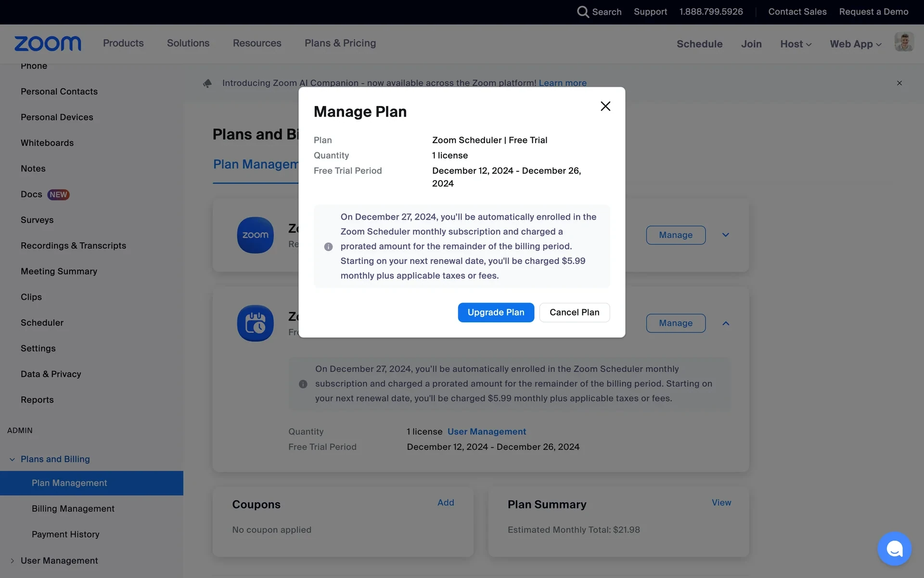This screenshot has width=924, height=578.
Task: Click the 1.888.799.5926 phone number
Action: coord(711,12)
